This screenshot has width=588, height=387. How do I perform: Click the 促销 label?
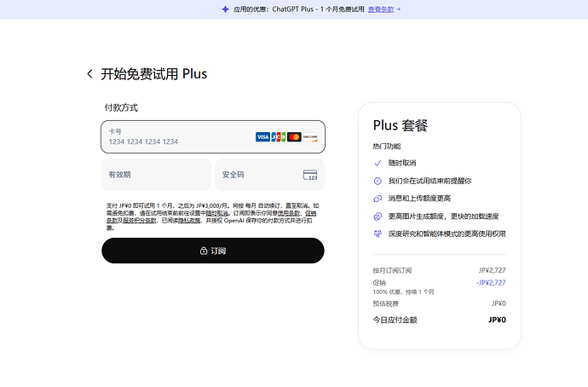click(379, 283)
